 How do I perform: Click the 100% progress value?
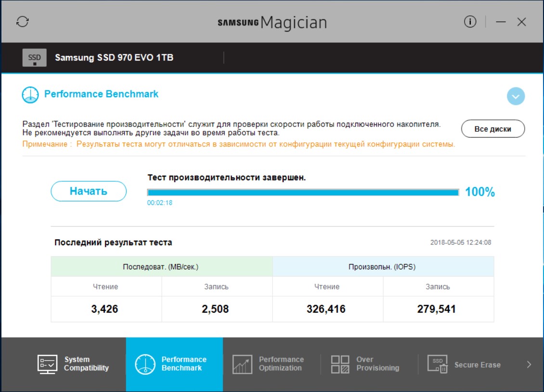pyautogui.click(x=480, y=191)
